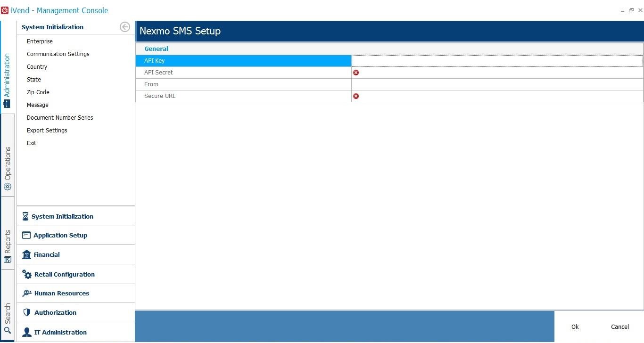The width and height of the screenshot is (644, 343).
Task: Click the IT Administration person icon
Action: [27, 332]
